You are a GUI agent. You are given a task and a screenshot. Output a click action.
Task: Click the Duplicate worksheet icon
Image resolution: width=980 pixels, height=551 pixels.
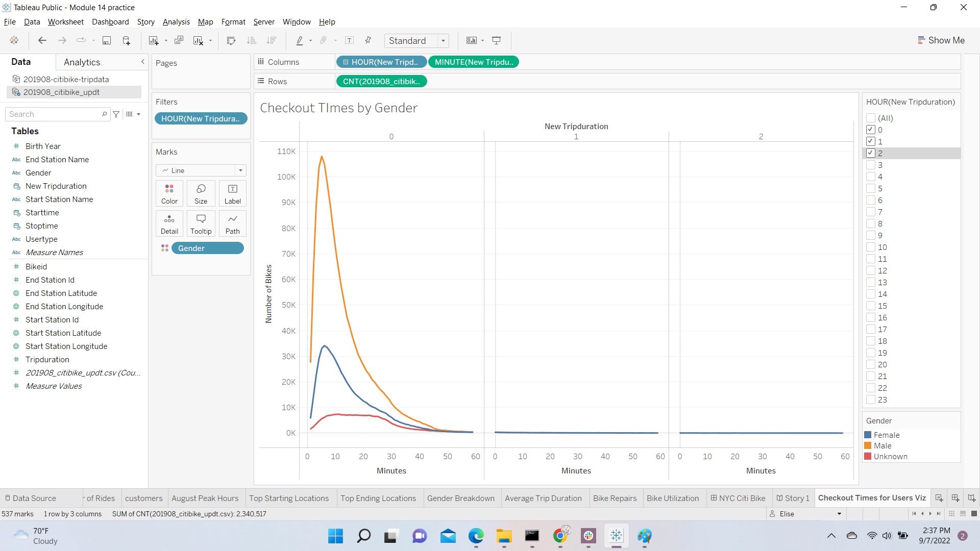[179, 40]
